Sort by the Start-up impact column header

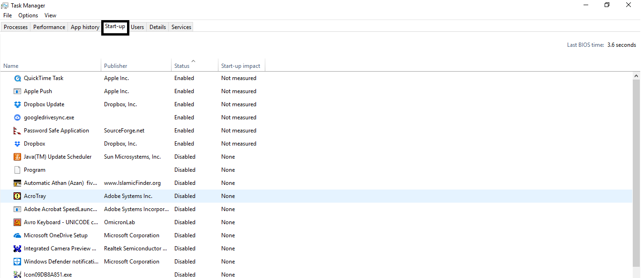click(241, 66)
